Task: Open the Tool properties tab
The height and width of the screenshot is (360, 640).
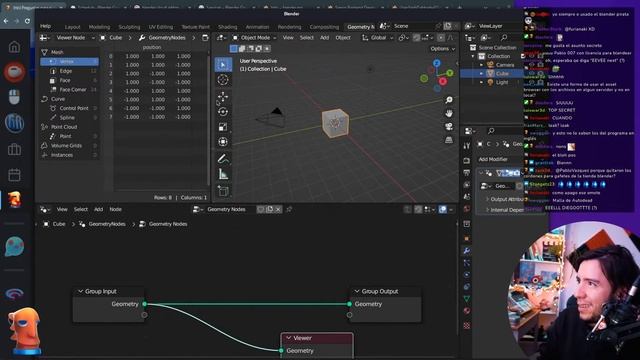Action: pyautogui.click(x=467, y=146)
